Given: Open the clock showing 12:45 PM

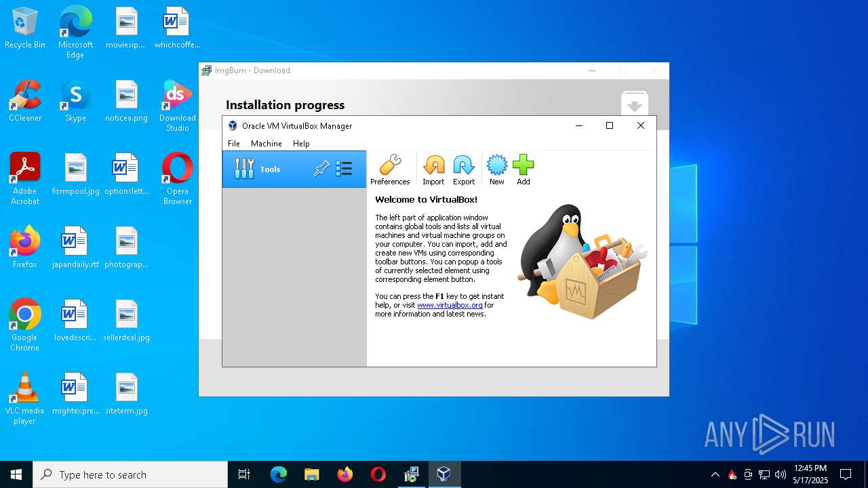Looking at the screenshot, I should [810, 474].
